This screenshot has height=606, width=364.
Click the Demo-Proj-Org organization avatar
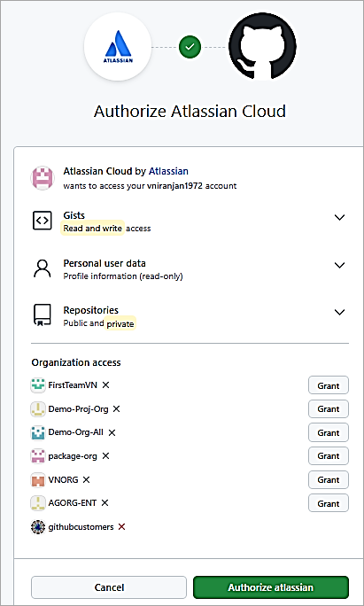(38, 409)
